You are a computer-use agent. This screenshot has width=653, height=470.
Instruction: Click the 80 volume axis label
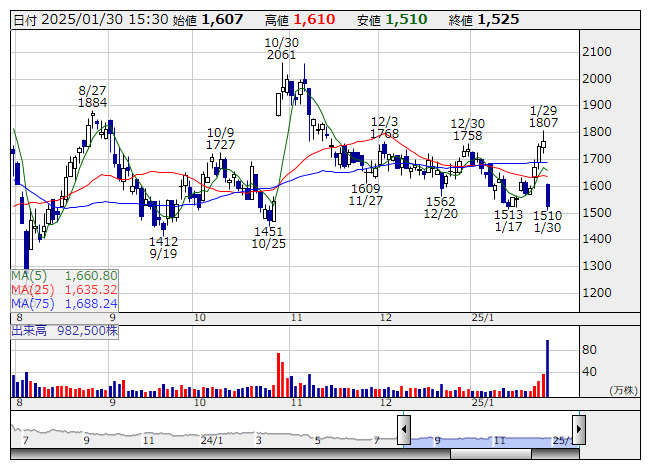(589, 350)
